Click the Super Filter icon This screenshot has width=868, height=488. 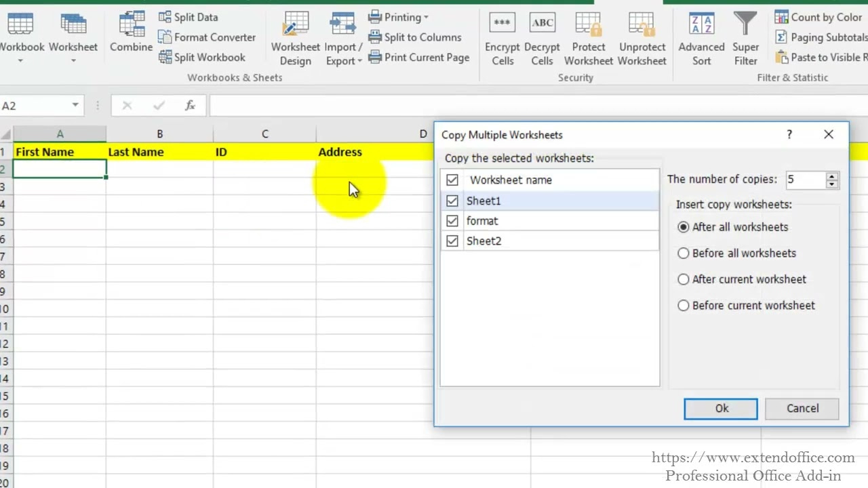point(745,25)
